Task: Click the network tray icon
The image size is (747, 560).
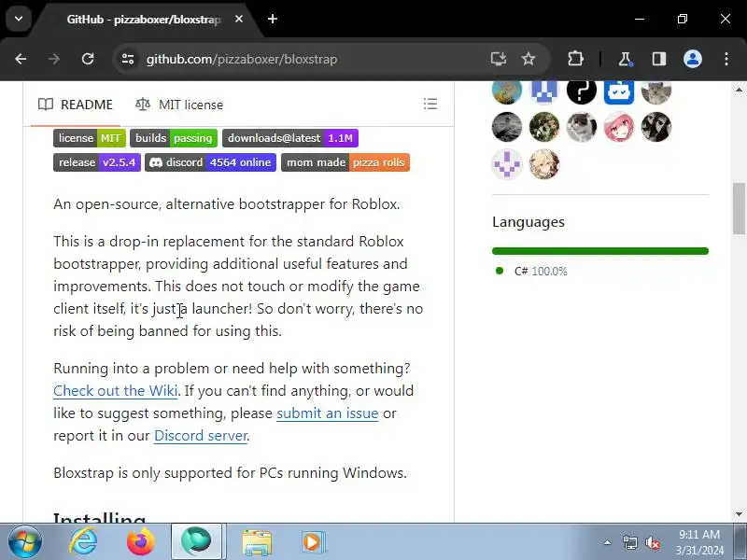Action: [x=629, y=542]
